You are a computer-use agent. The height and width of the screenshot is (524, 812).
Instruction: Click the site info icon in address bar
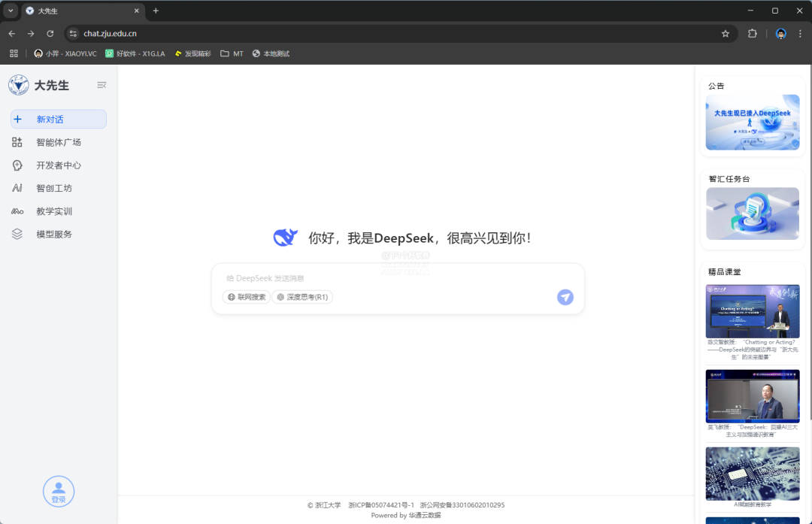[73, 33]
